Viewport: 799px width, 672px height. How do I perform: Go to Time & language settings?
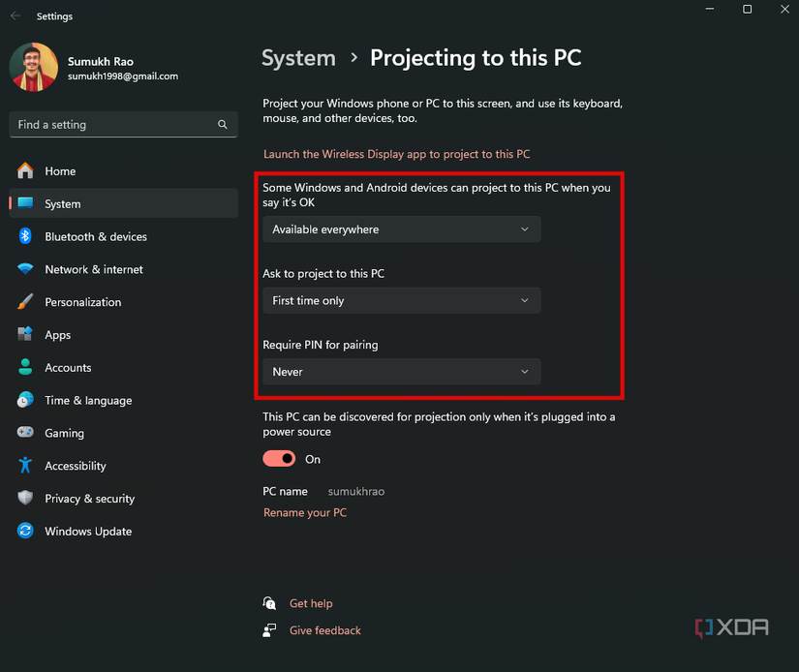click(x=88, y=401)
